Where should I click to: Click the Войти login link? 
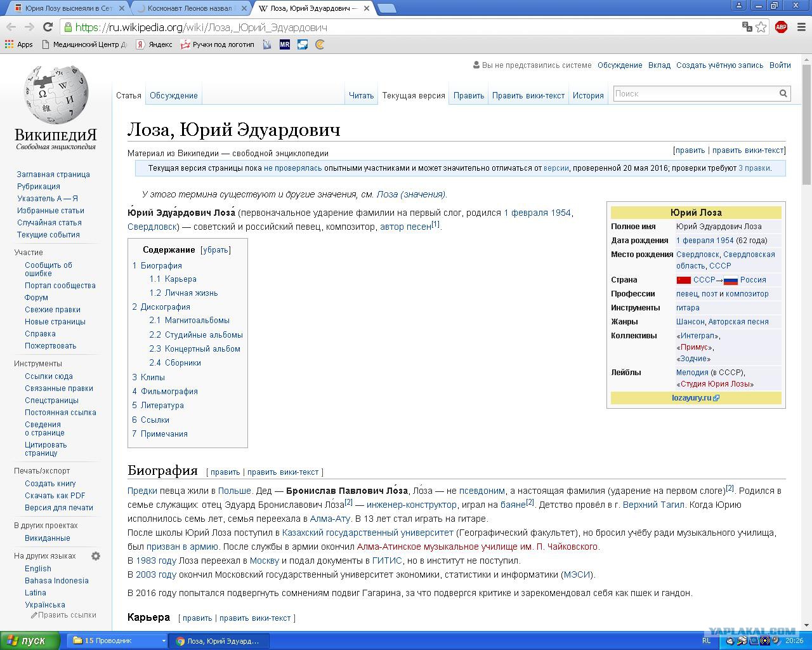click(x=780, y=65)
